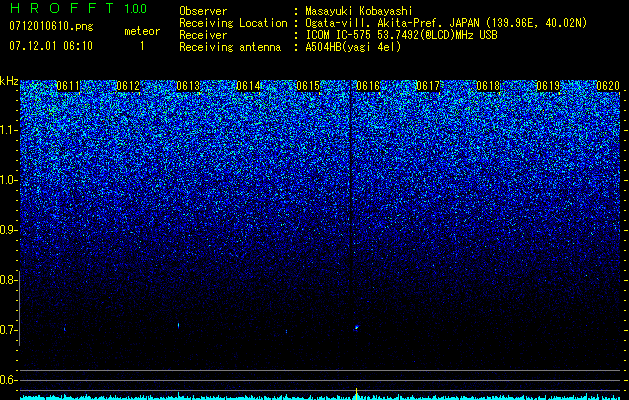Click the 0.8 frequency axis label
The image size is (629, 400).
point(8,280)
